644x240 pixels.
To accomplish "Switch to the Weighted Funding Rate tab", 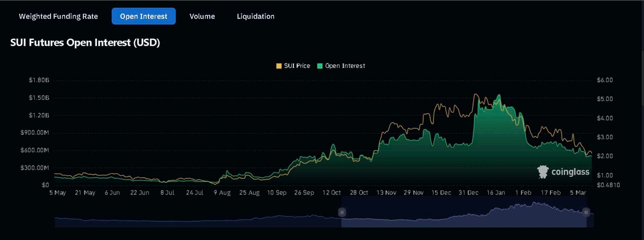I will (58, 17).
